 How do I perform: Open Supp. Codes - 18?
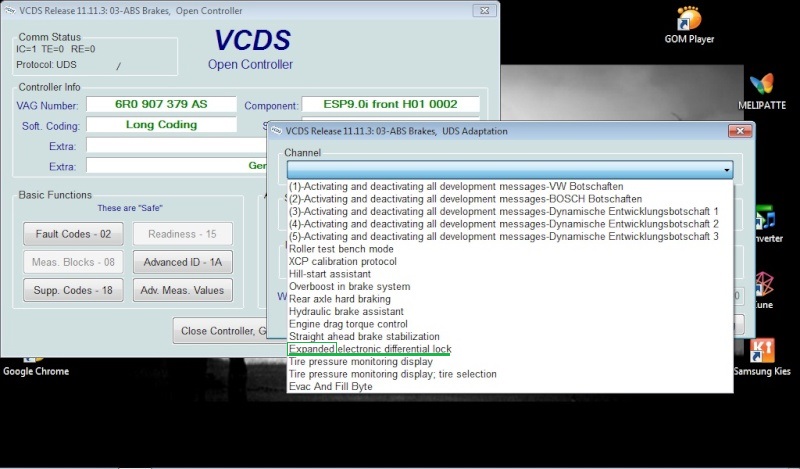point(73,290)
